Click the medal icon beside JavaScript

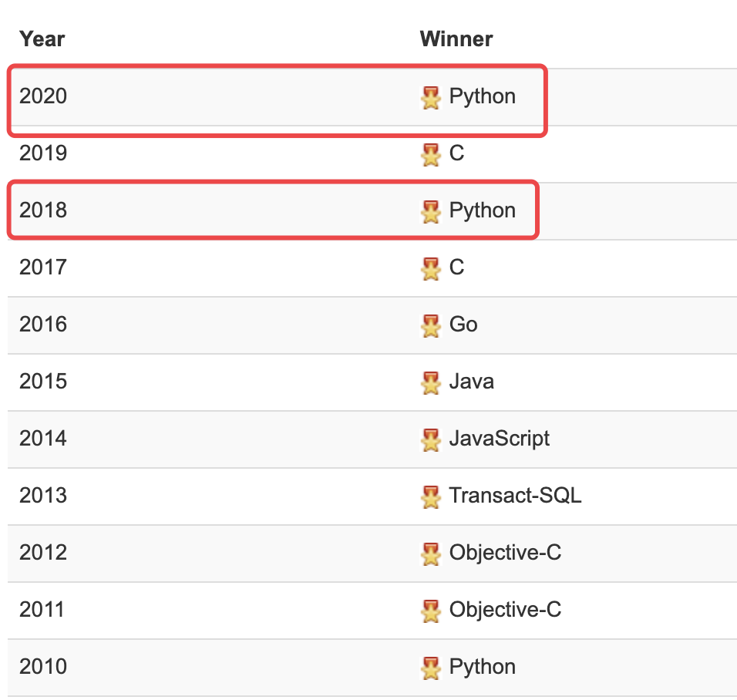click(x=430, y=439)
